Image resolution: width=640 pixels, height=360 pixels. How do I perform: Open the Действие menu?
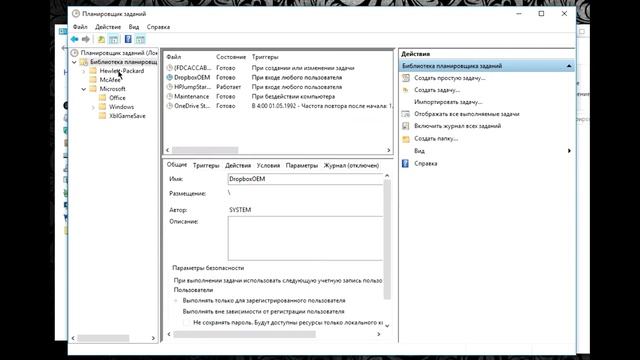108,27
